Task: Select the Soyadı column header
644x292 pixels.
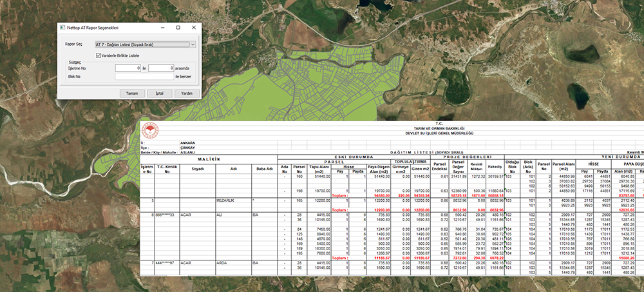Action: (198, 168)
